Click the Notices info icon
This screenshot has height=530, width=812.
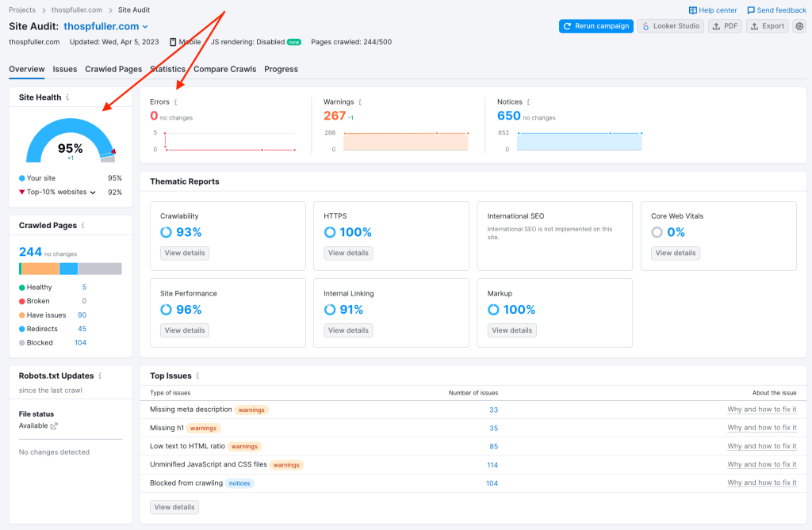(x=528, y=102)
